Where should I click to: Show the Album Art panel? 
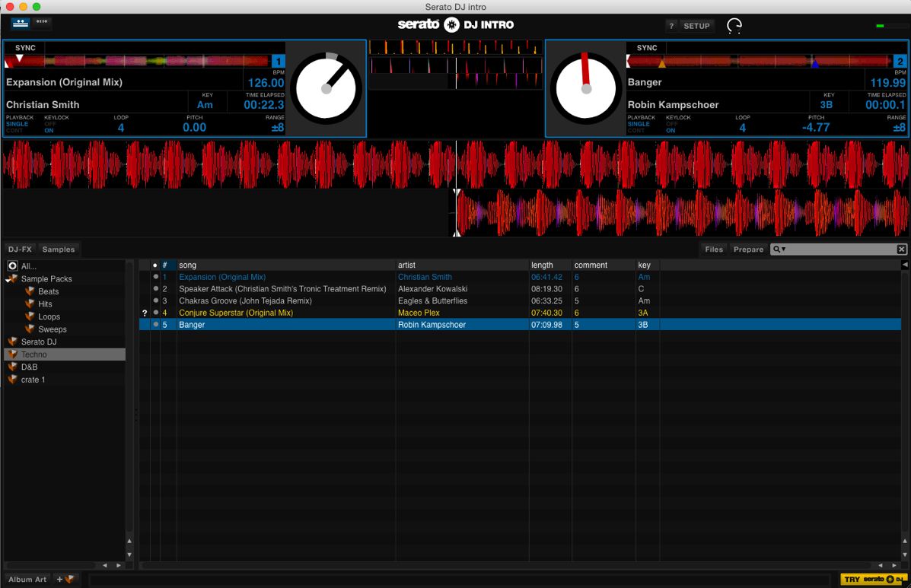coord(27,580)
